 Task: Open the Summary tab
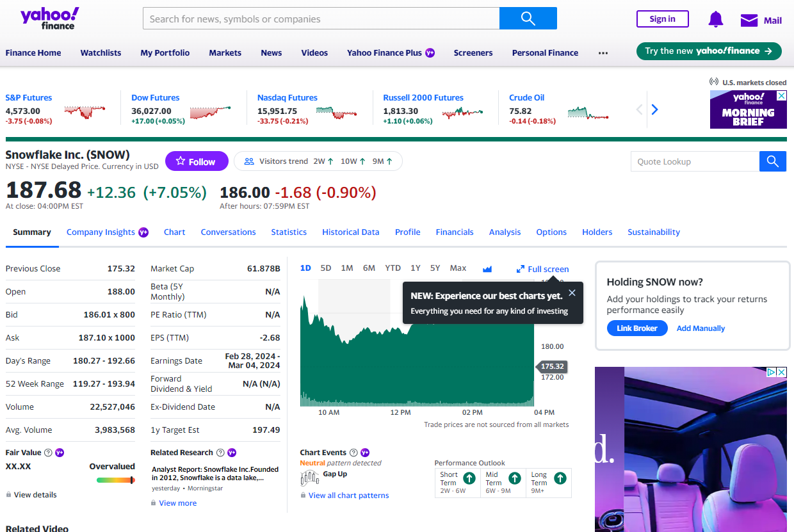[x=32, y=232]
